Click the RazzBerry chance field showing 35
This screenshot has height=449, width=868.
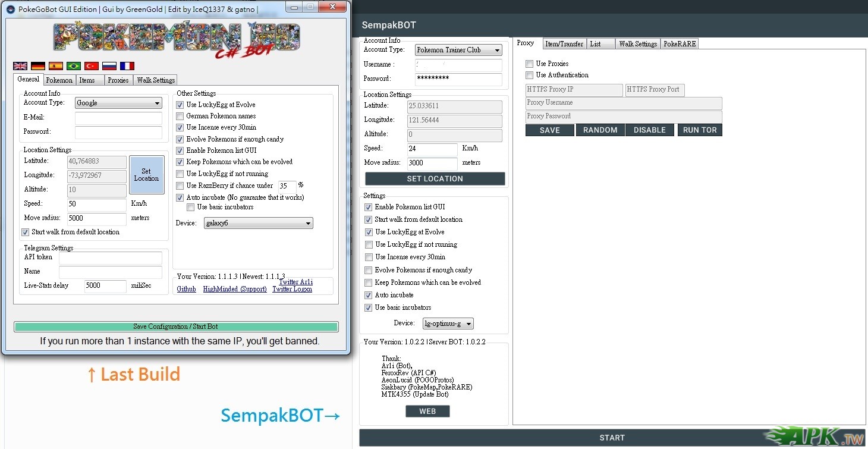coord(287,186)
